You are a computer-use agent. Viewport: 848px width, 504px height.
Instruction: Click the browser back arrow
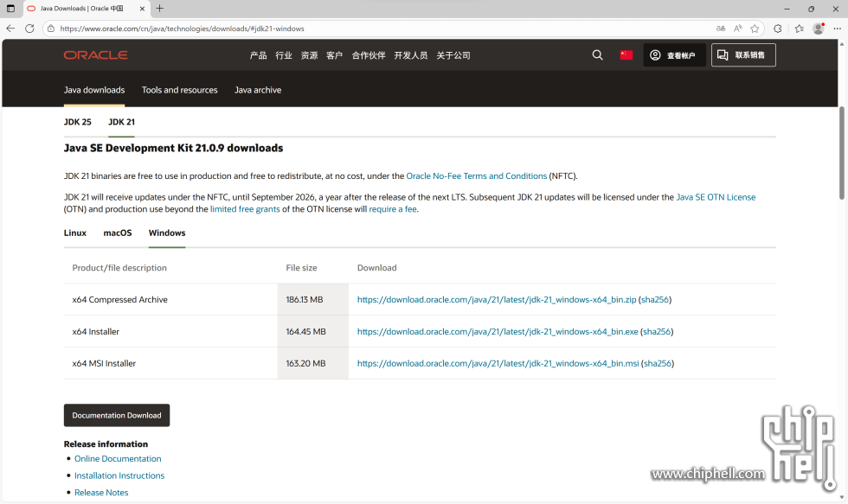click(x=10, y=29)
